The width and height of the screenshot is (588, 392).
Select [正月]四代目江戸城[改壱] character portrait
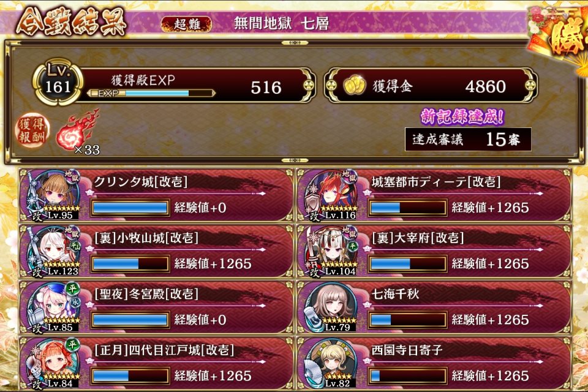pyautogui.click(x=51, y=363)
